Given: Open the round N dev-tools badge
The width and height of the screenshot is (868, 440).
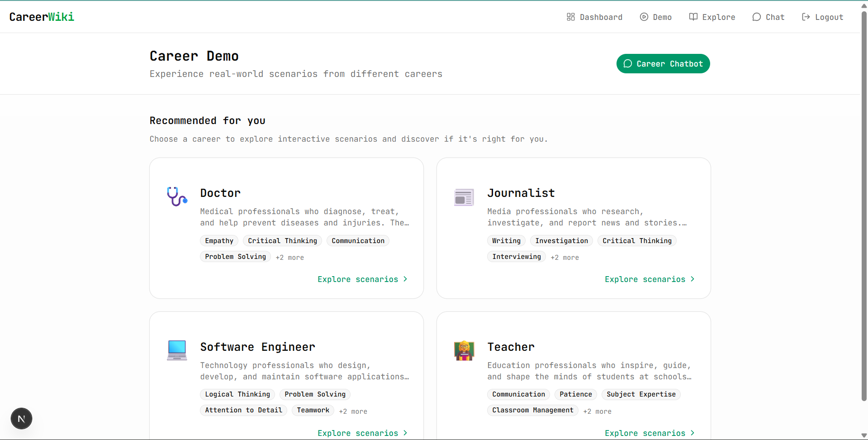Looking at the screenshot, I should 21,419.
